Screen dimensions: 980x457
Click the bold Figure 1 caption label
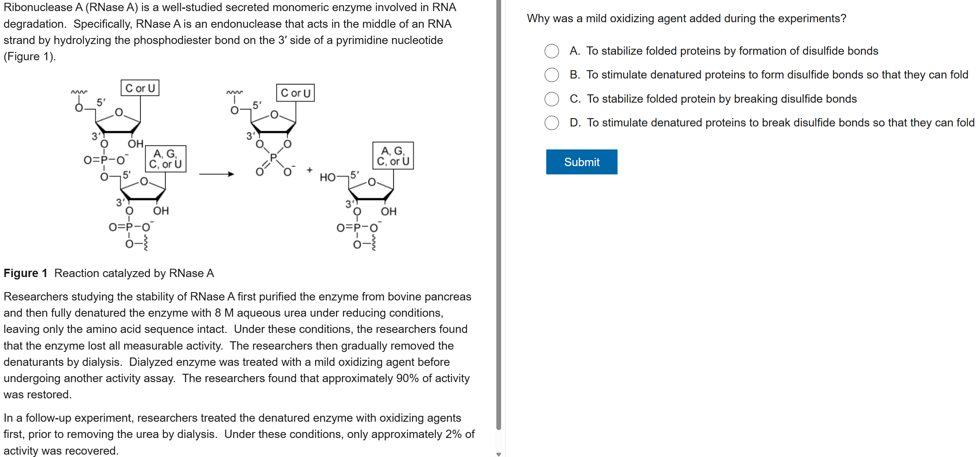pyautogui.click(x=25, y=273)
